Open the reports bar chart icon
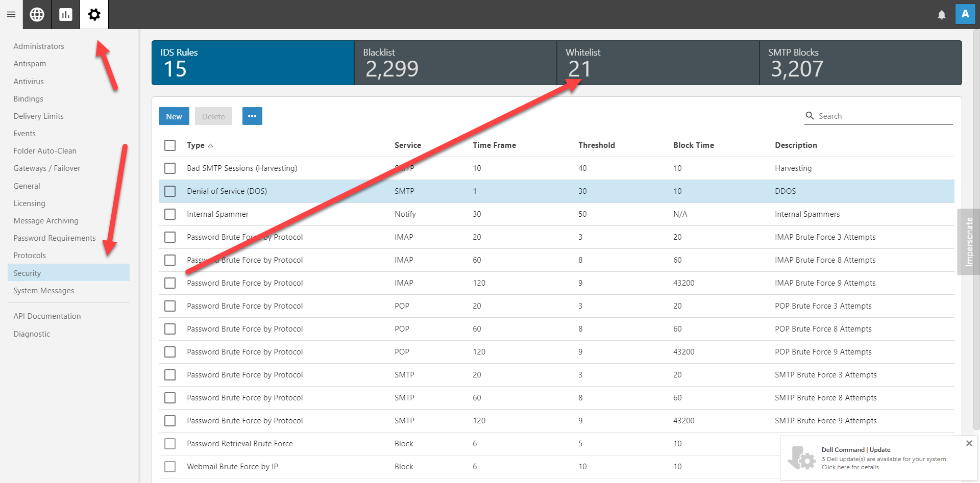The height and width of the screenshot is (483, 980). pyautogui.click(x=65, y=14)
